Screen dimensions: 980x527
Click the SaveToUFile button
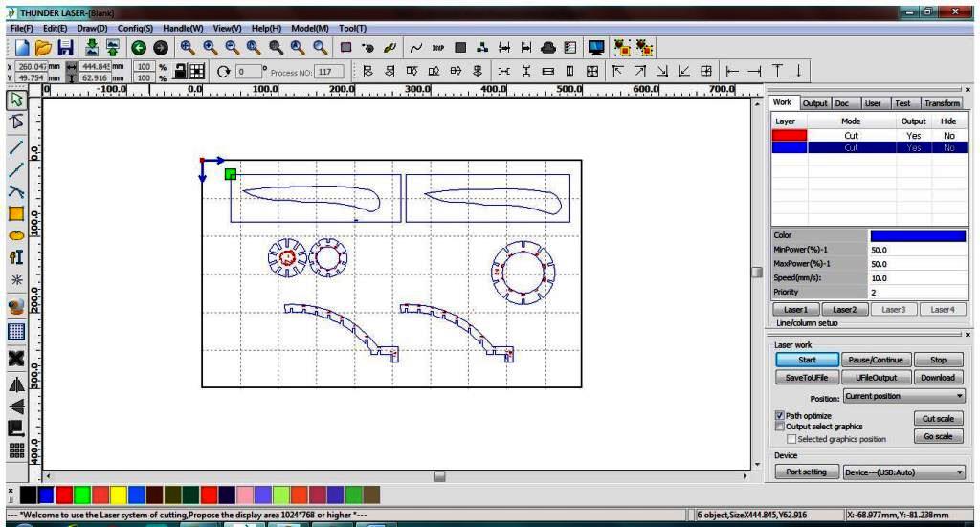(x=806, y=377)
